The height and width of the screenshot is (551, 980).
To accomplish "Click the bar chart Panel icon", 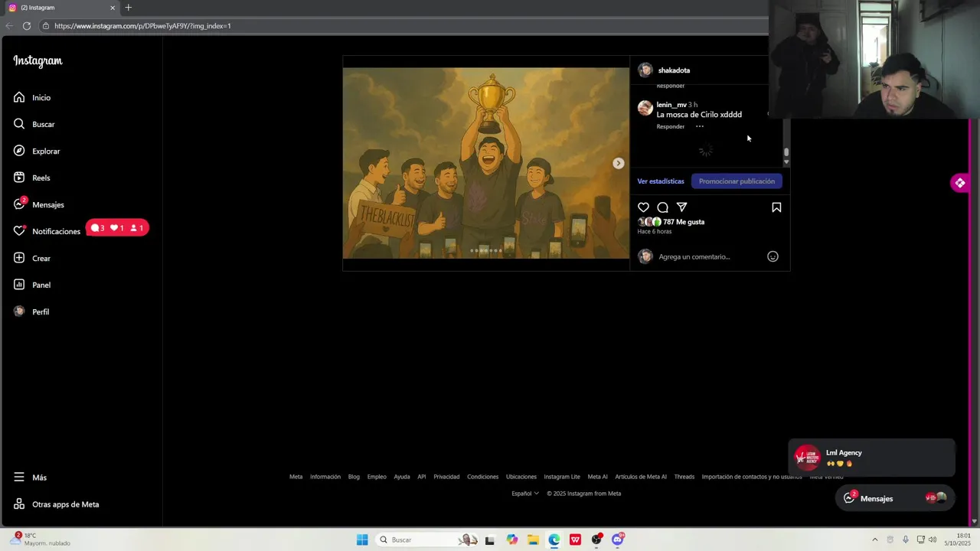I will 19,285.
